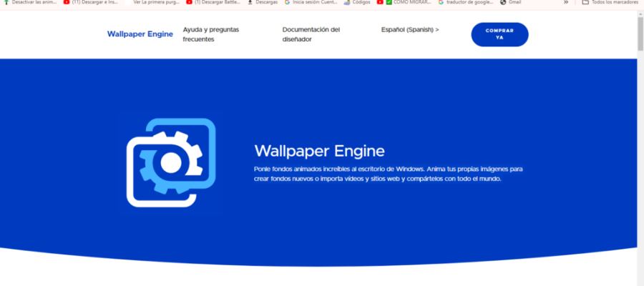
Task: Open the Gmail bookmark
Action: tap(512, 3)
